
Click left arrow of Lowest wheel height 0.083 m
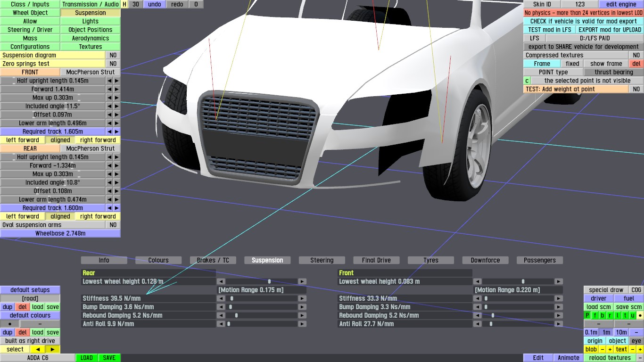coord(477,281)
